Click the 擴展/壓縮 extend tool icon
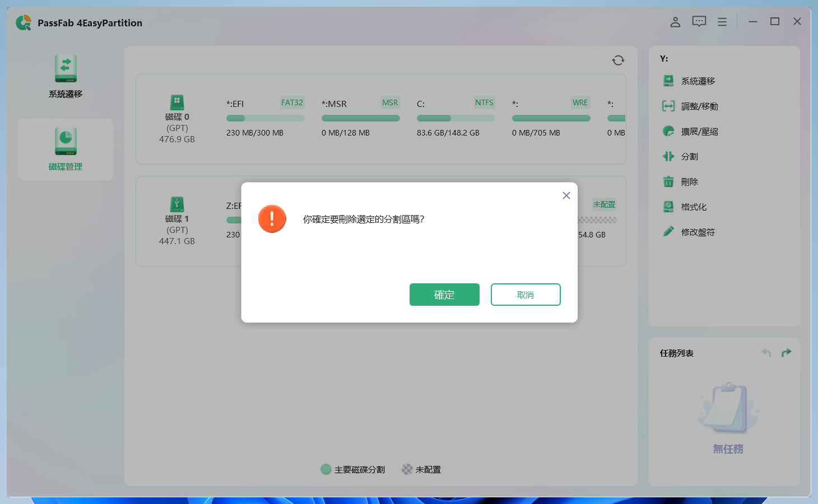 pos(668,131)
